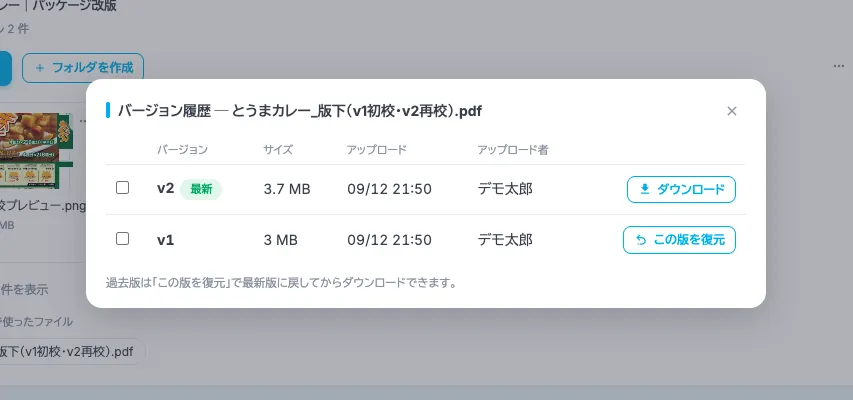Open the curry package preview thumbnail
The width and height of the screenshot is (853, 400).
35,151
